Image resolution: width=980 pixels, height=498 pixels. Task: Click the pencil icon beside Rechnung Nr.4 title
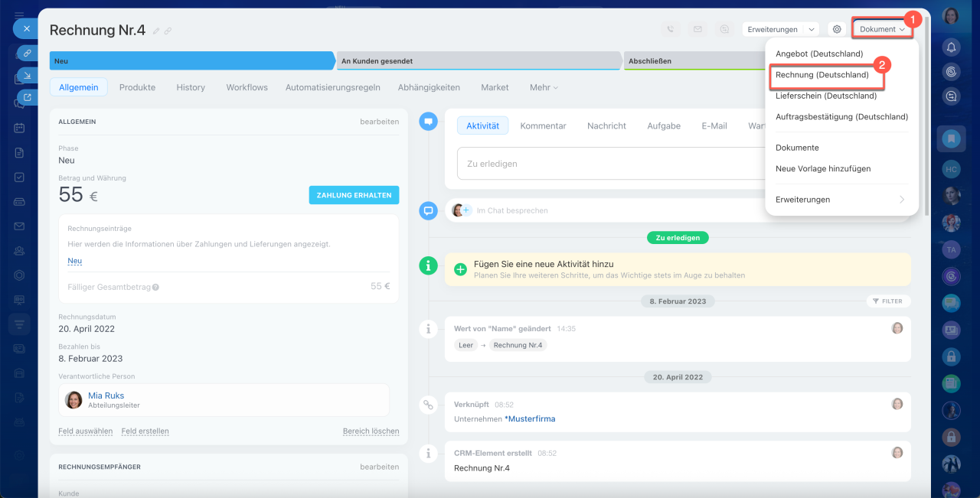(156, 31)
